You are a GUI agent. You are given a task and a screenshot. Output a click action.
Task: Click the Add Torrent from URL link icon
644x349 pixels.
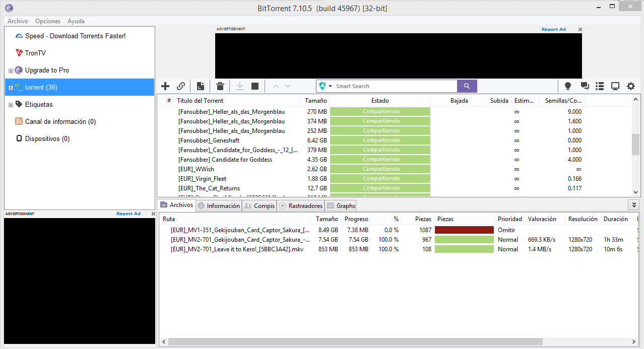pos(180,86)
